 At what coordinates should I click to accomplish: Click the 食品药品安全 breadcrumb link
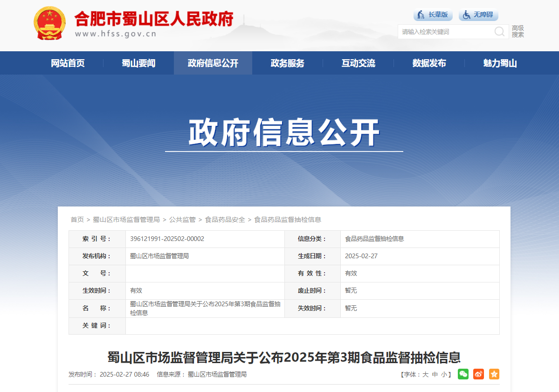tap(225, 220)
